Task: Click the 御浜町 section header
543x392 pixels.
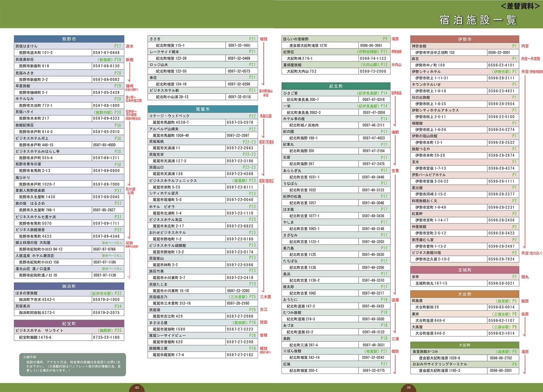Action: (69, 286)
